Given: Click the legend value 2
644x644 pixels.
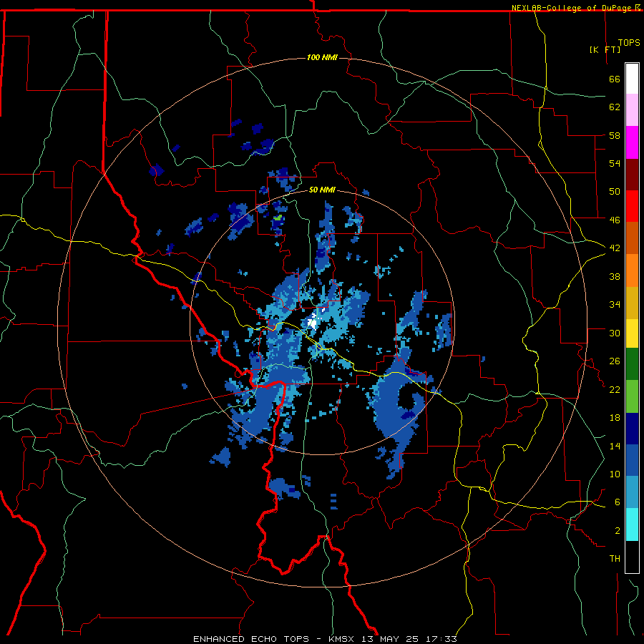Looking at the screenshot, I should pyautogui.click(x=618, y=531).
